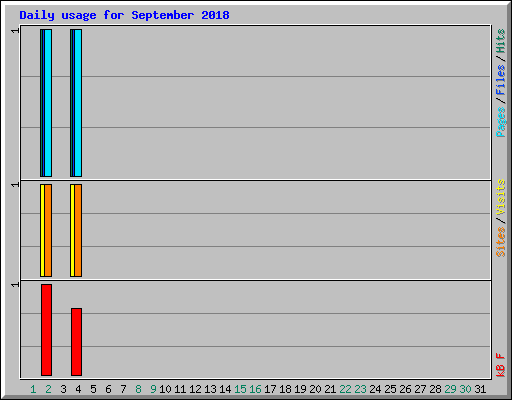Screen dimensions: 512x400
Task: Click the yellow Visits bar for day 4
Action: [72, 230]
